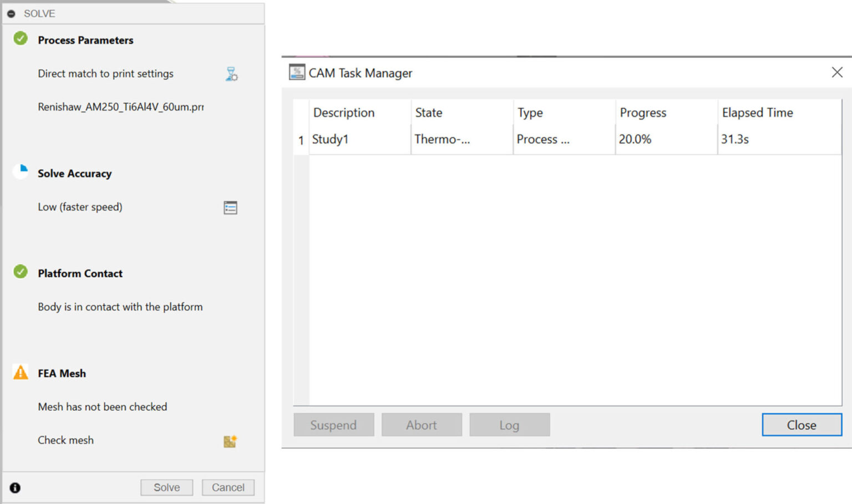Image resolution: width=852 pixels, height=504 pixels.
Task: Open the info tooltip icon in SOLVE dialog
Action: [x=15, y=487]
